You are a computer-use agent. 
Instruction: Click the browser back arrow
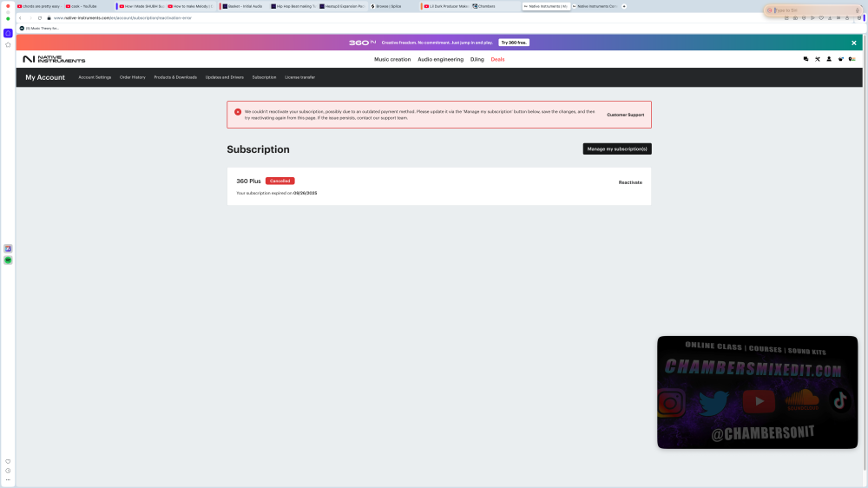tap(21, 17)
